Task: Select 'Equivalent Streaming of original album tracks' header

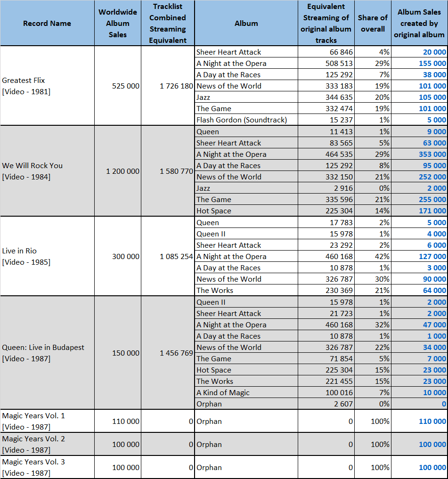Action: pos(326,23)
